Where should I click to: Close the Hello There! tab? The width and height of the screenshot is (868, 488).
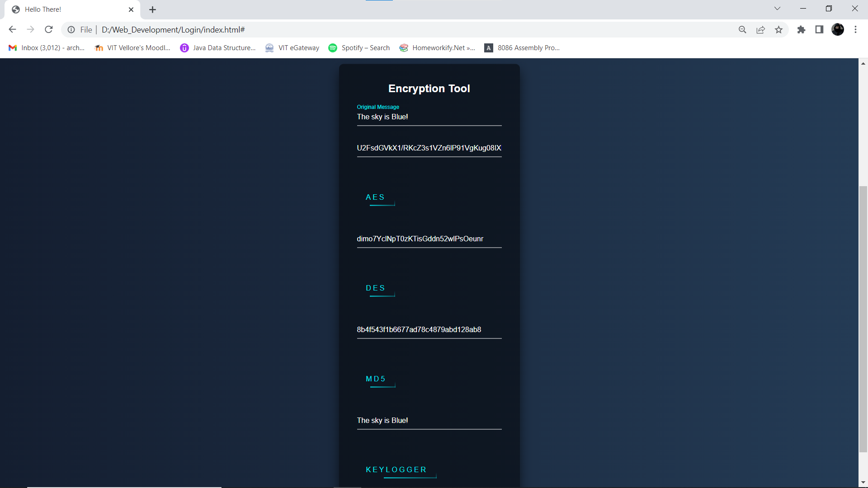(131, 9)
